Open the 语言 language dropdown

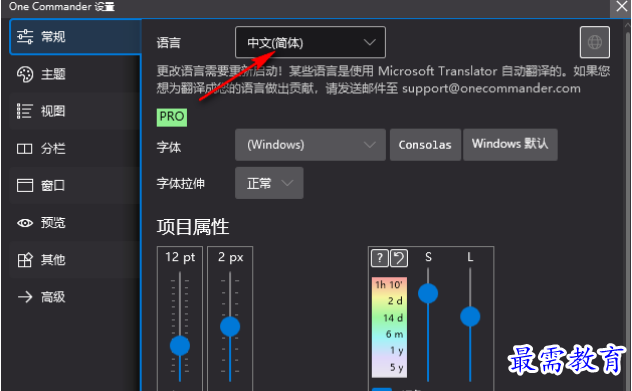[x=310, y=42]
